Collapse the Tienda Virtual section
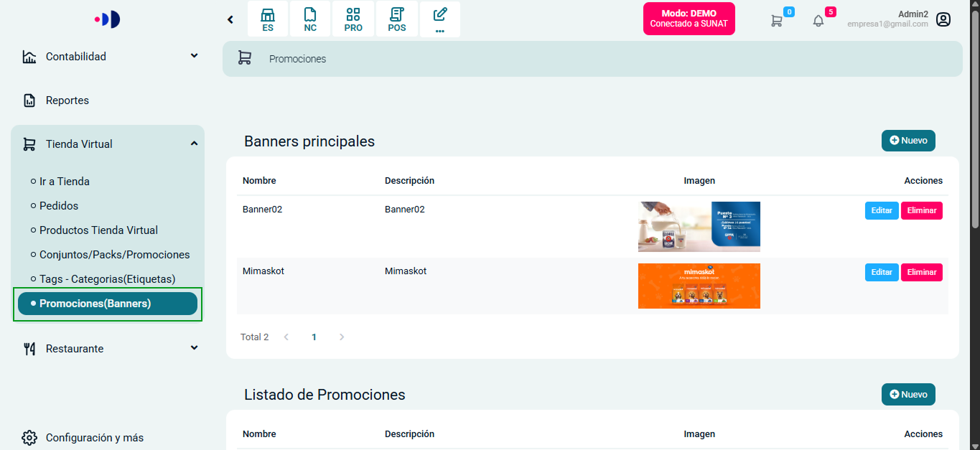Viewport: 980px width, 450px height. point(193,143)
